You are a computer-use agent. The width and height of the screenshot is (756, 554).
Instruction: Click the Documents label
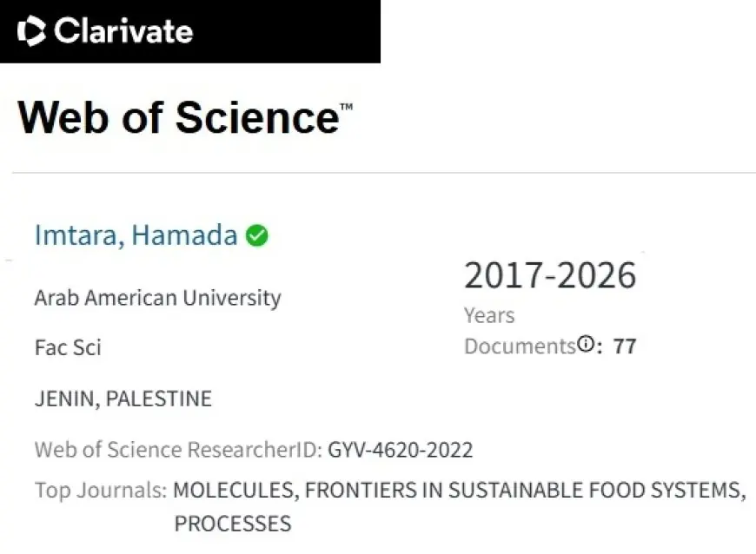(520, 346)
